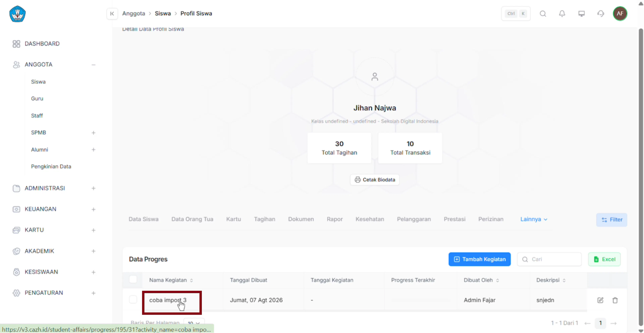Switch to the Perizinan tab
The width and height of the screenshot is (644, 333).
491,219
